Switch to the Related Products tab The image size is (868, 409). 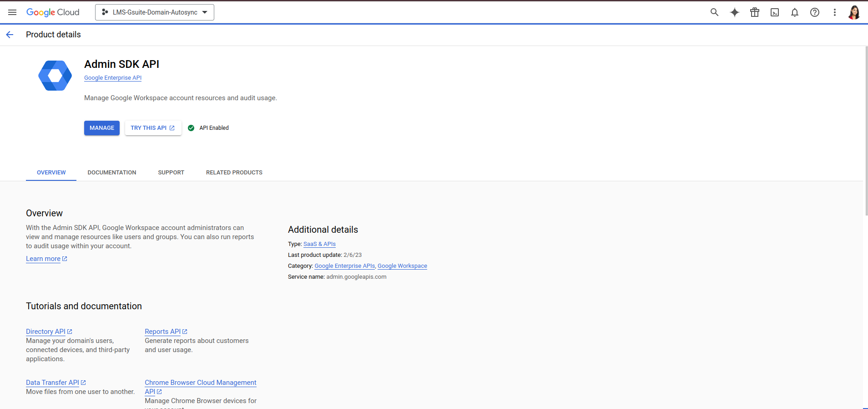click(x=234, y=173)
